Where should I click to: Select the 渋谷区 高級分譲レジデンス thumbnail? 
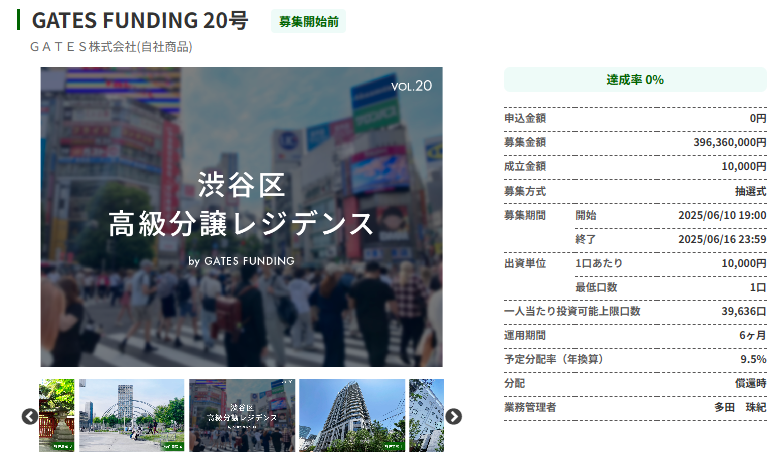(242, 415)
